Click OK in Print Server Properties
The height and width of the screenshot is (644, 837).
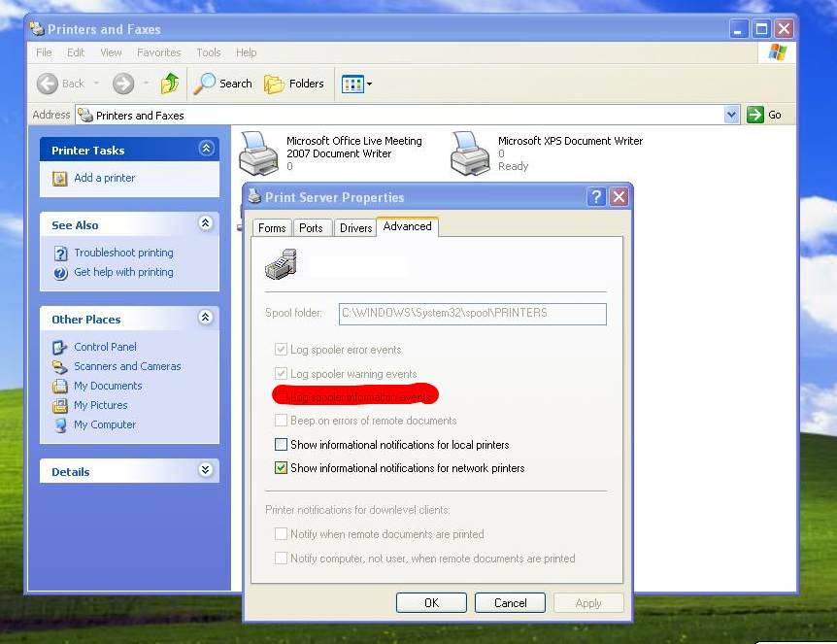coord(431,603)
